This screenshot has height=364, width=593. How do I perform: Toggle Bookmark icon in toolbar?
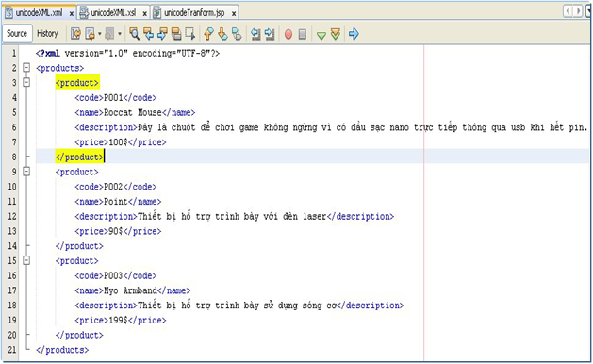point(237,34)
